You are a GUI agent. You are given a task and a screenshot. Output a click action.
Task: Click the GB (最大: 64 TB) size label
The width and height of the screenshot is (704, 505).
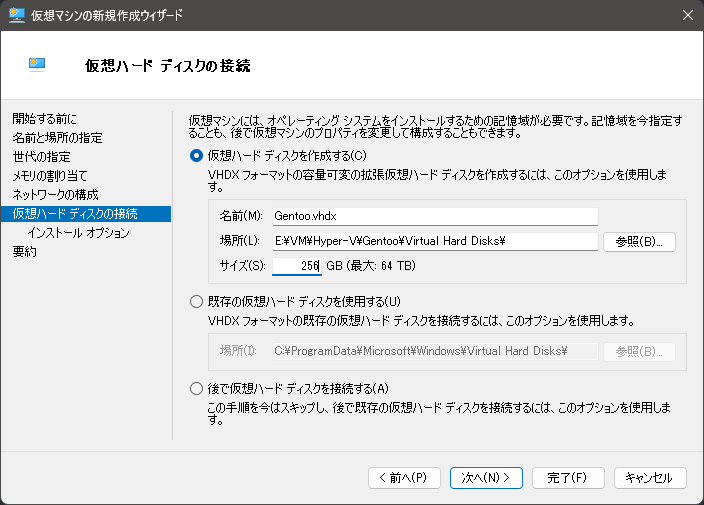(x=371, y=266)
